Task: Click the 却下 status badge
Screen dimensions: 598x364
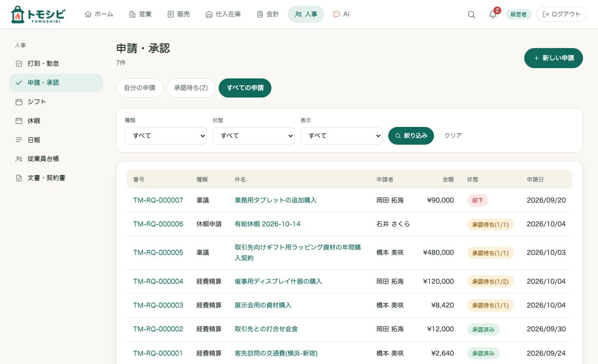Action: [x=478, y=201]
